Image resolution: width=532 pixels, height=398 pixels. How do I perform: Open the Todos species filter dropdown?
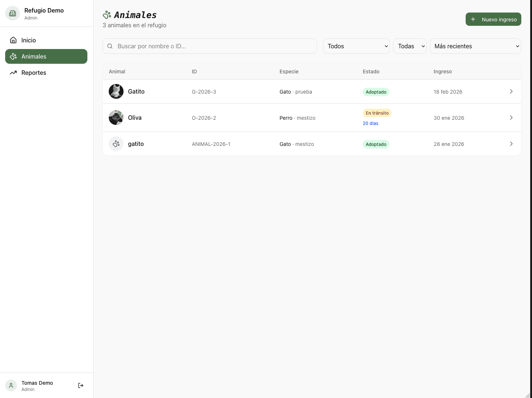click(356, 46)
